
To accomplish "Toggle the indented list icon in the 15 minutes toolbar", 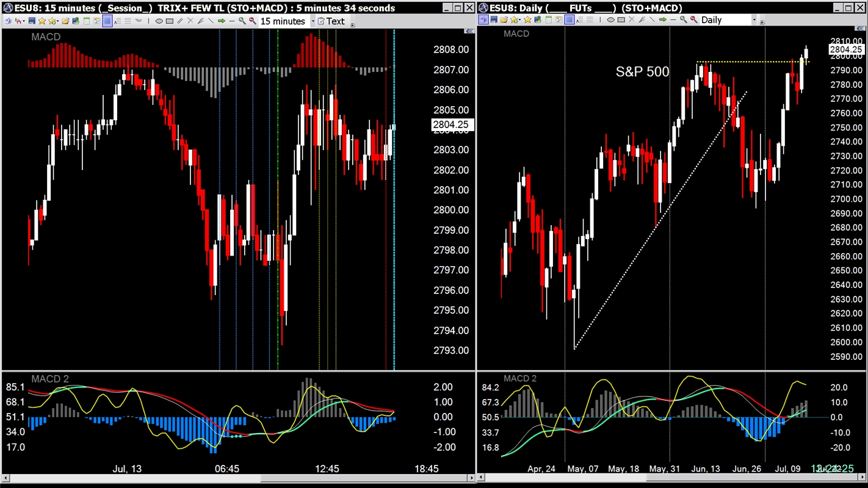I will click(117, 21).
